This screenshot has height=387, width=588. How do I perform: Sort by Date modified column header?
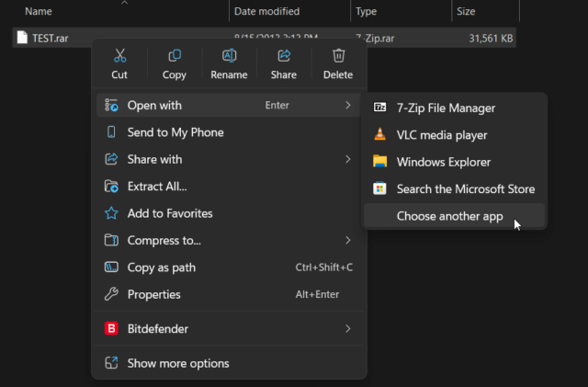pos(266,11)
